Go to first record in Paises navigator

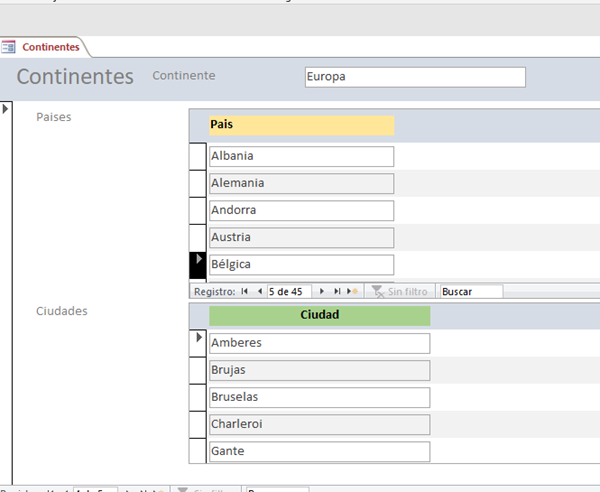click(245, 292)
